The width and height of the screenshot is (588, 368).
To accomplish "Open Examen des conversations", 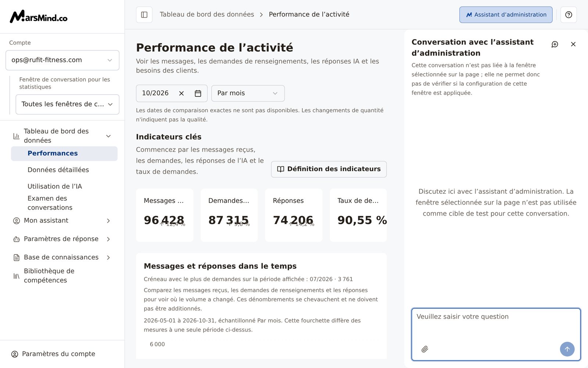I will [x=50, y=203].
